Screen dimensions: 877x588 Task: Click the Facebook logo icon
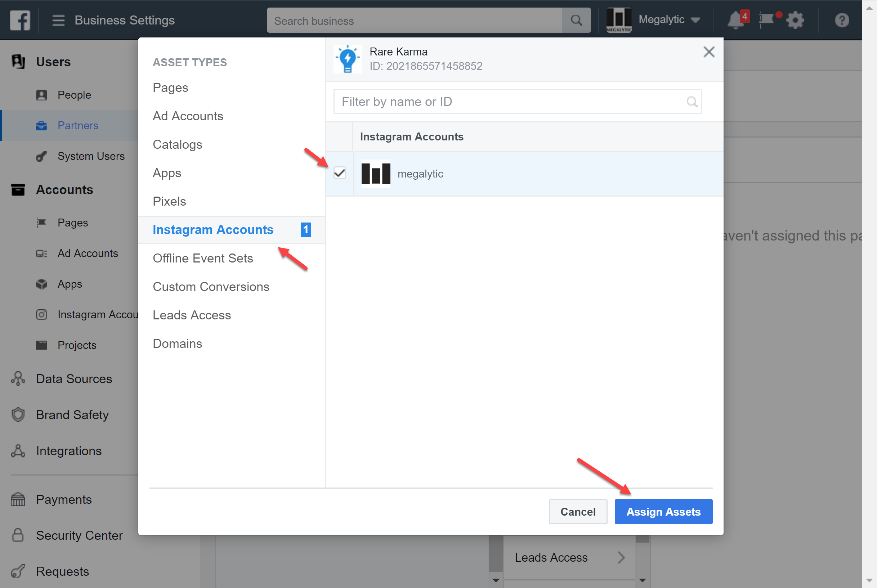point(20,20)
